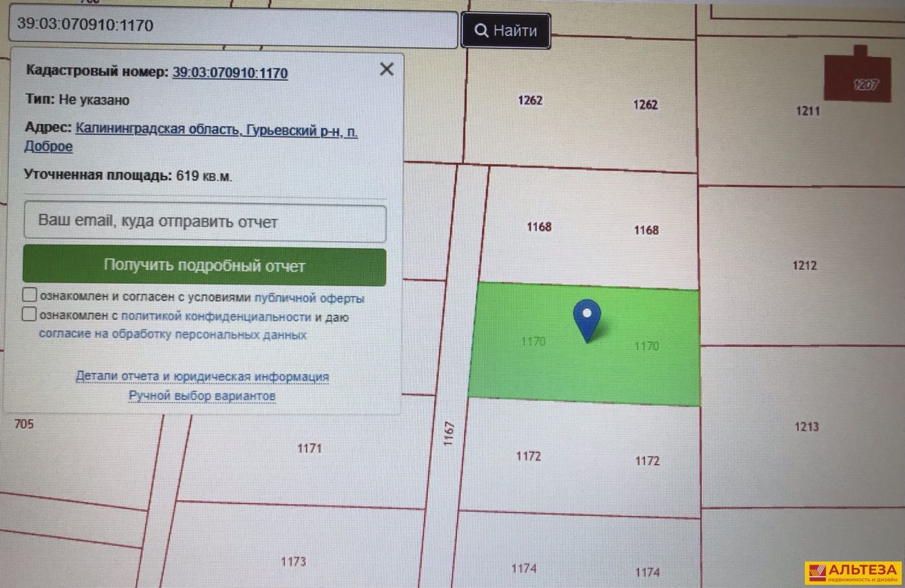The width and height of the screenshot is (905, 588).
Task: Click Ручной выбор вариантов link
Action: tap(202, 395)
